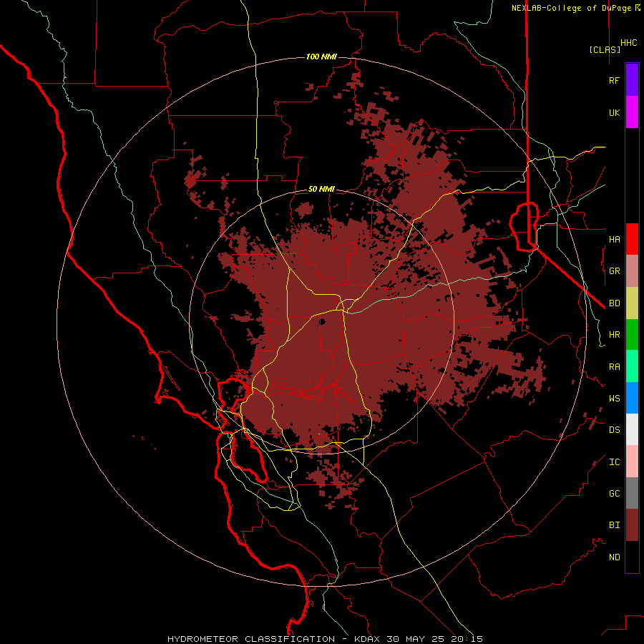
Task: Click the white DS legend color swatch
Action: (x=632, y=429)
